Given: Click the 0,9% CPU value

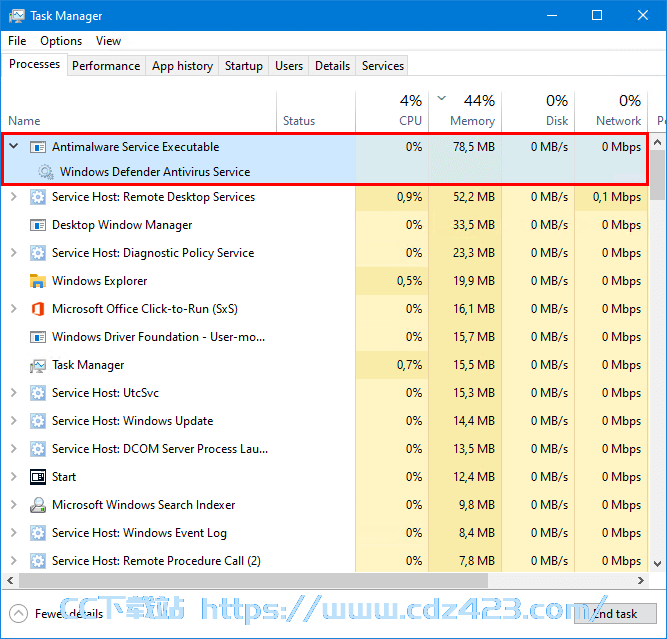Looking at the screenshot, I should [409, 197].
